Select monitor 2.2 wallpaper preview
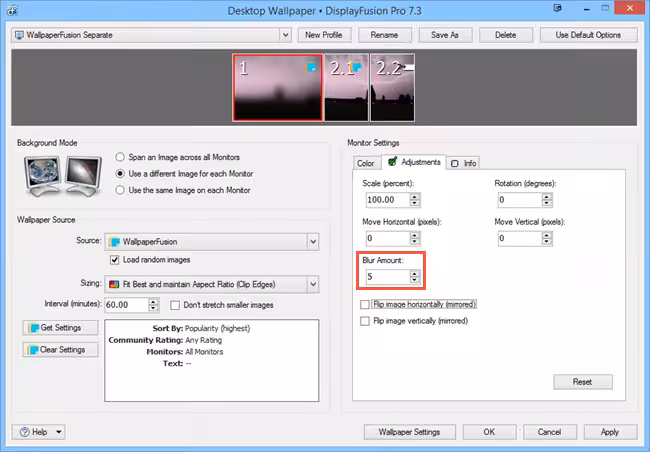Screen dimensions: 650x452 392,87
